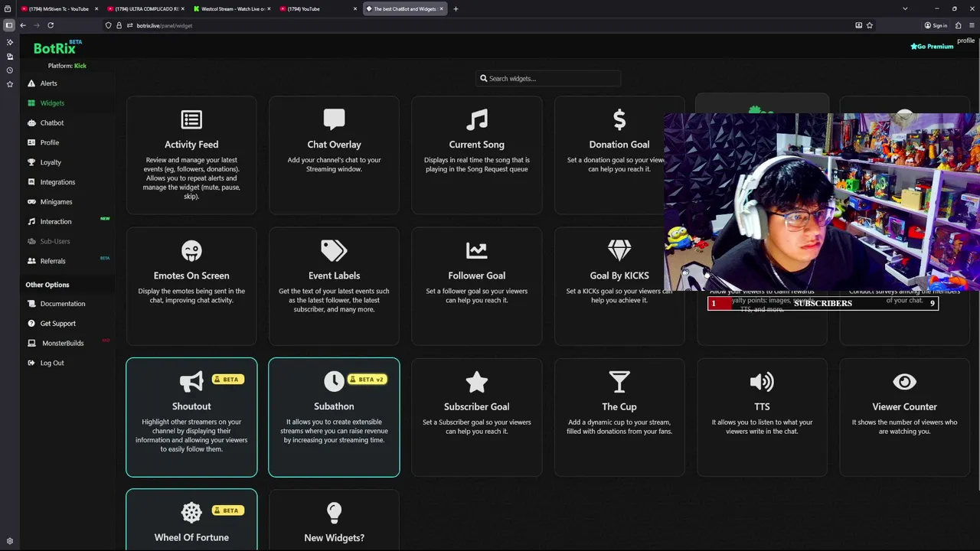980x551 pixels.
Task: Click Sign in in browser toolbar
Action: tap(936, 25)
